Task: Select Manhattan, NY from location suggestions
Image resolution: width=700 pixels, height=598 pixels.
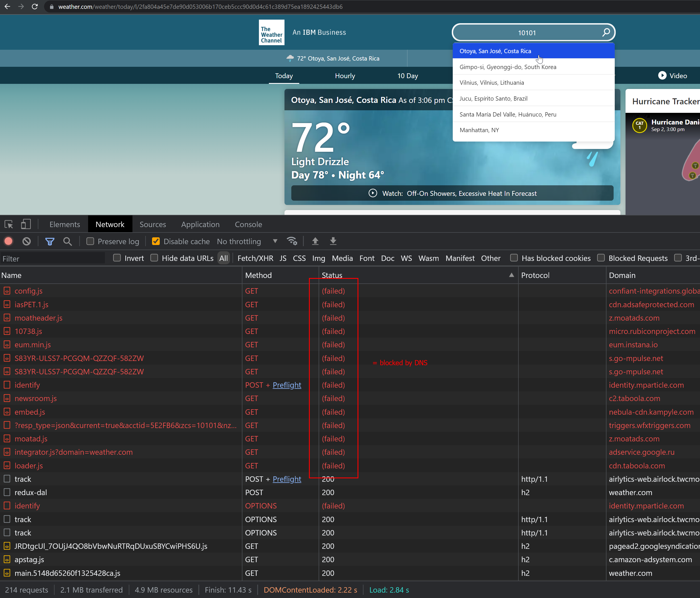Action: [479, 130]
